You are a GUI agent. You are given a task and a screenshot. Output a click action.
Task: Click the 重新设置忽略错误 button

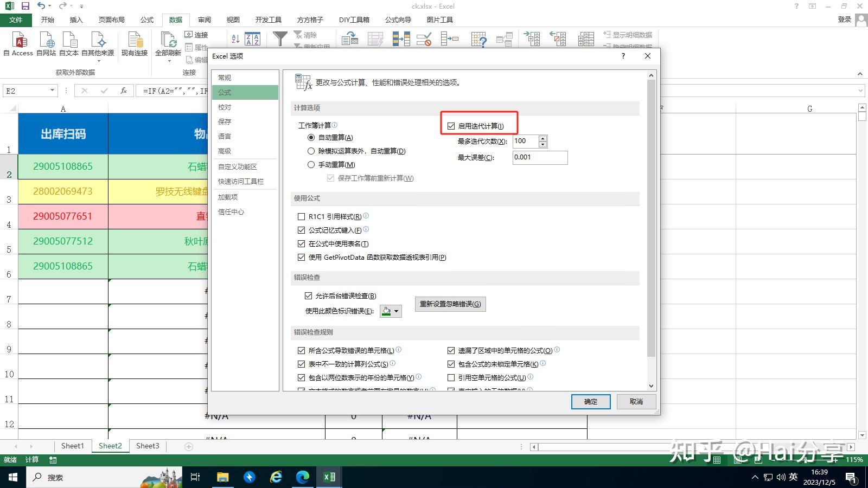coord(450,304)
